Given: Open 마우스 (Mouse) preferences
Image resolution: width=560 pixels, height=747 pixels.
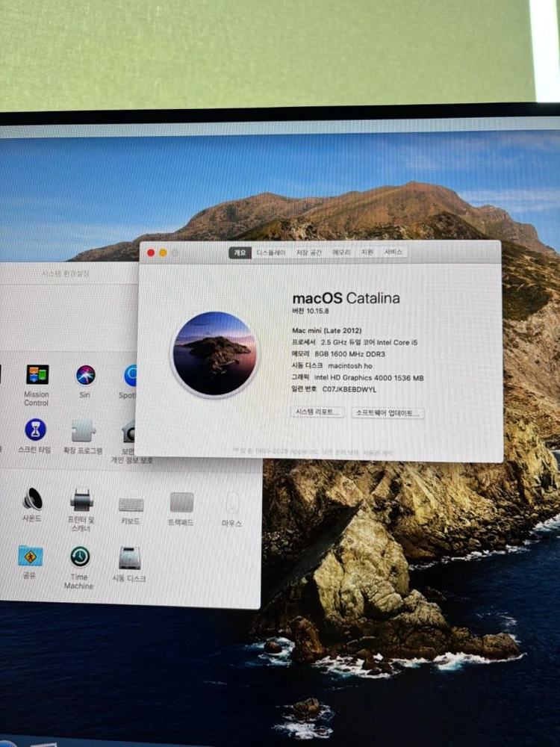Looking at the screenshot, I should (x=232, y=503).
